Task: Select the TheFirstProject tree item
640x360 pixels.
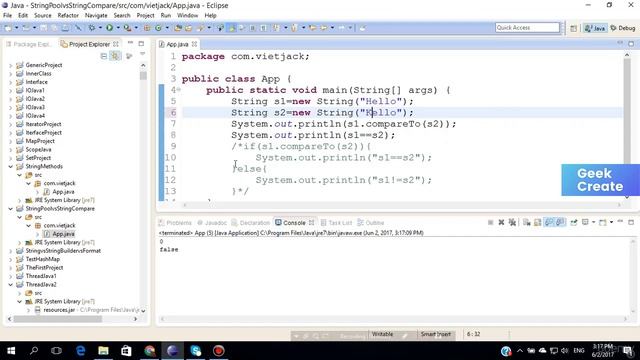Action: pyautogui.click(x=44, y=267)
